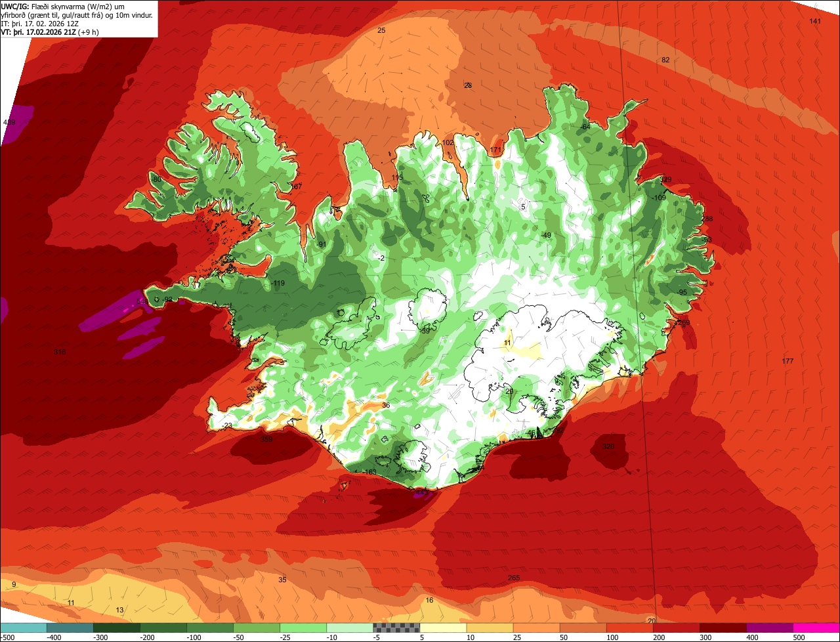Click the '288' value off the east coast
This screenshot has width=840, height=642.
click(x=707, y=219)
